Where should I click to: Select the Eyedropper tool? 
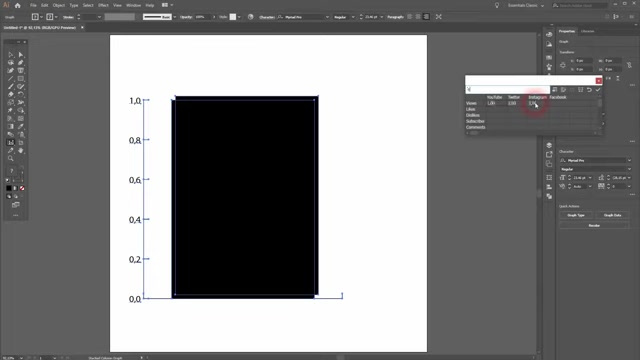[21, 127]
